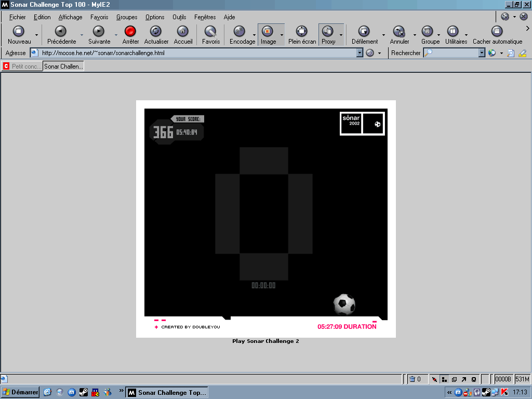Click the Précédente back button
Screen dimensions: 532x399
click(61, 32)
